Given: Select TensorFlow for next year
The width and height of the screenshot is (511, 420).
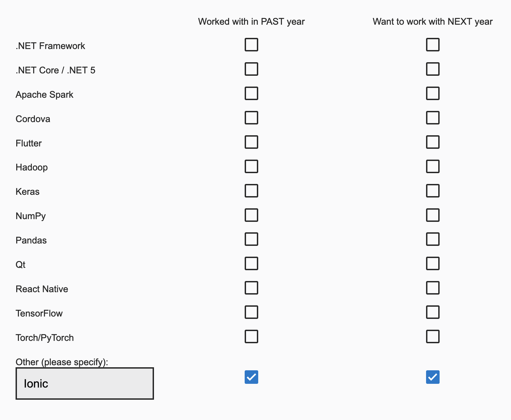Looking at the screenshot, I should point(432,312).
